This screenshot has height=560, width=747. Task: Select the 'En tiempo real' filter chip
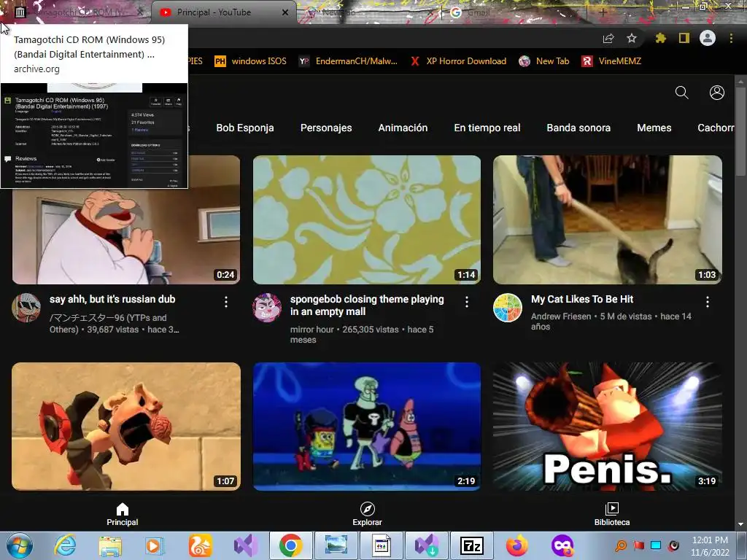(x=487, y=128)
